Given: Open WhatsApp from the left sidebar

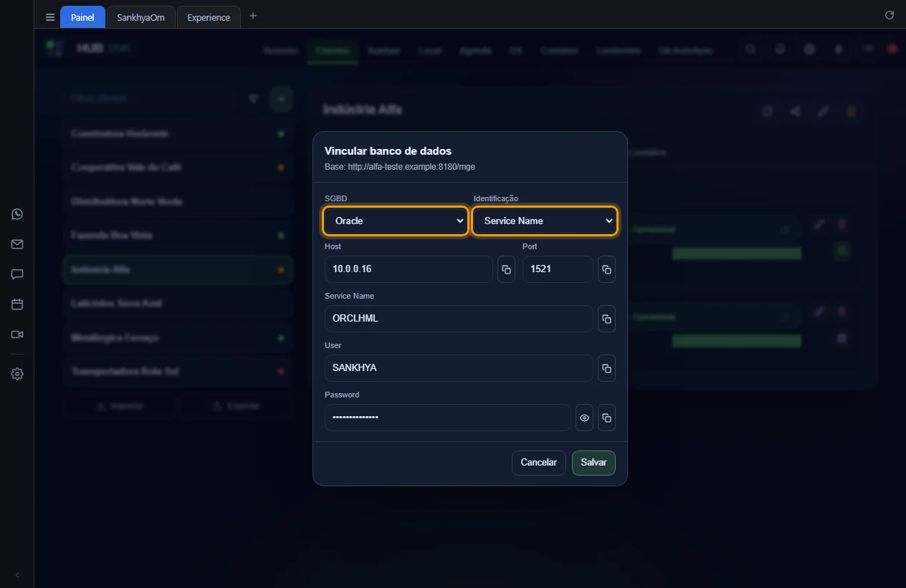Looking at the screenshot, I should click(x=17, y=214).
